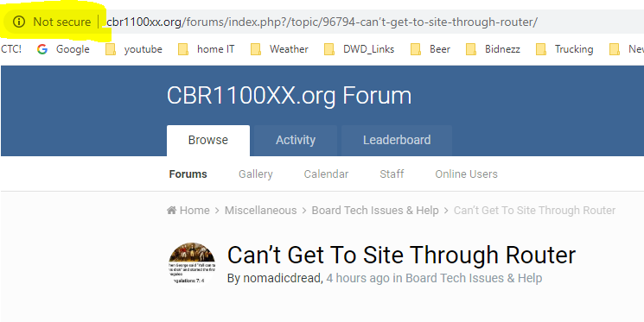Click the Can't Get To Site Through Router heading
This screenshot has width=644, height=322.
click(401, 255)
